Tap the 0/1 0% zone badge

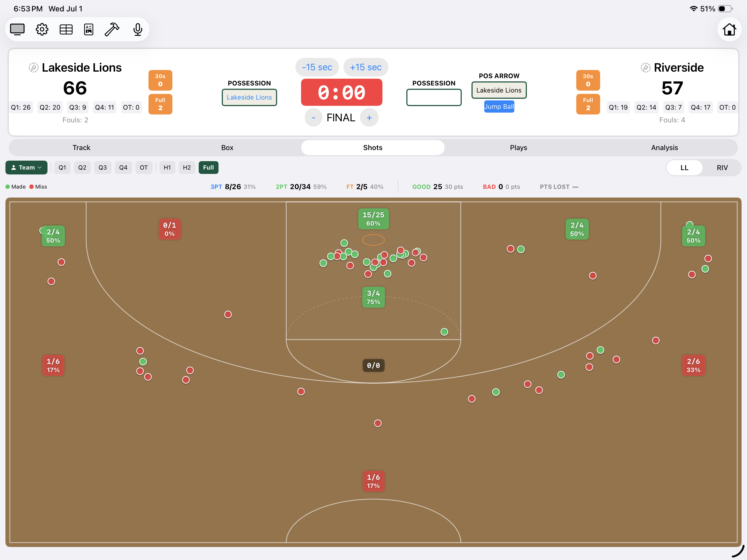pyautogui.click(x=170, y=229)
